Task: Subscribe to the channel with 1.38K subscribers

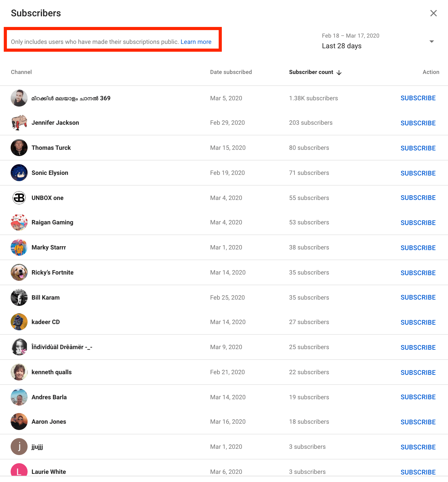Action: coord(418,98)
